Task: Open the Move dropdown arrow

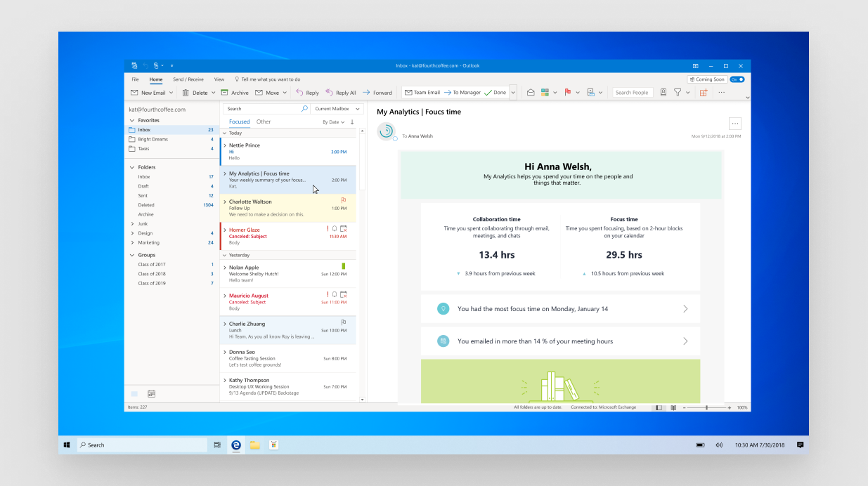Action: [x=286, y=93]
